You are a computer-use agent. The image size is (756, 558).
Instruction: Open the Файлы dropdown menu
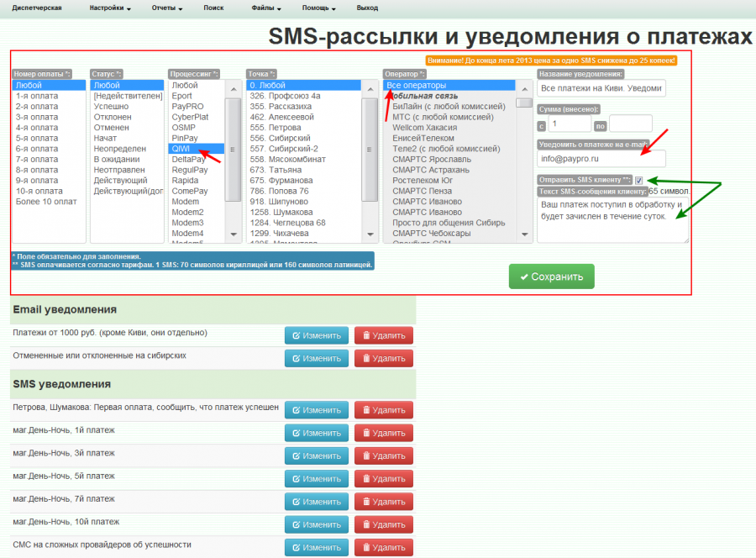pyautogui.click(x=265, y=8)
